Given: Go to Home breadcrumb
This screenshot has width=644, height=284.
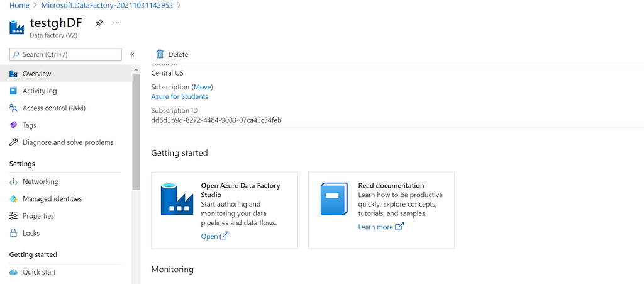Looking at the screenshot, I should (19, 5).
